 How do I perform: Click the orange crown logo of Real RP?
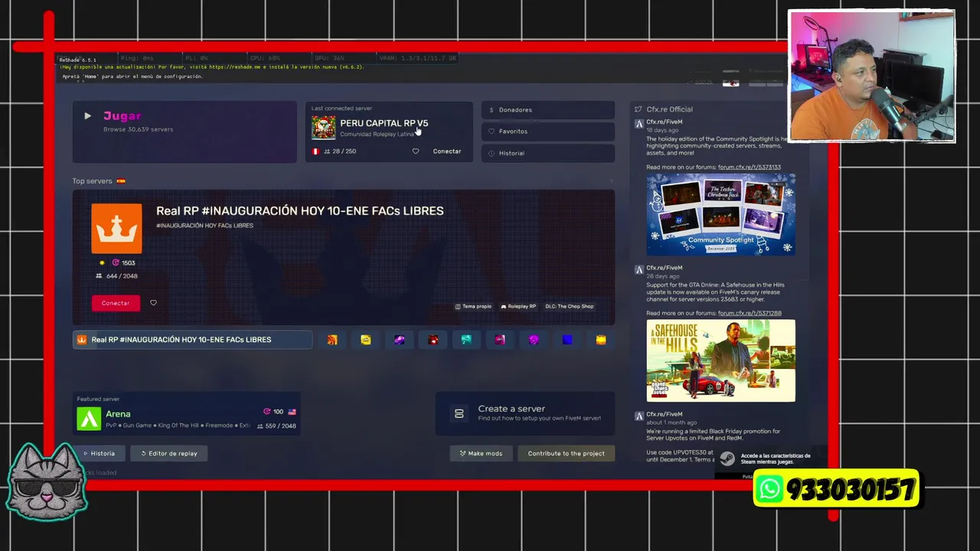(x=116, y=228)
